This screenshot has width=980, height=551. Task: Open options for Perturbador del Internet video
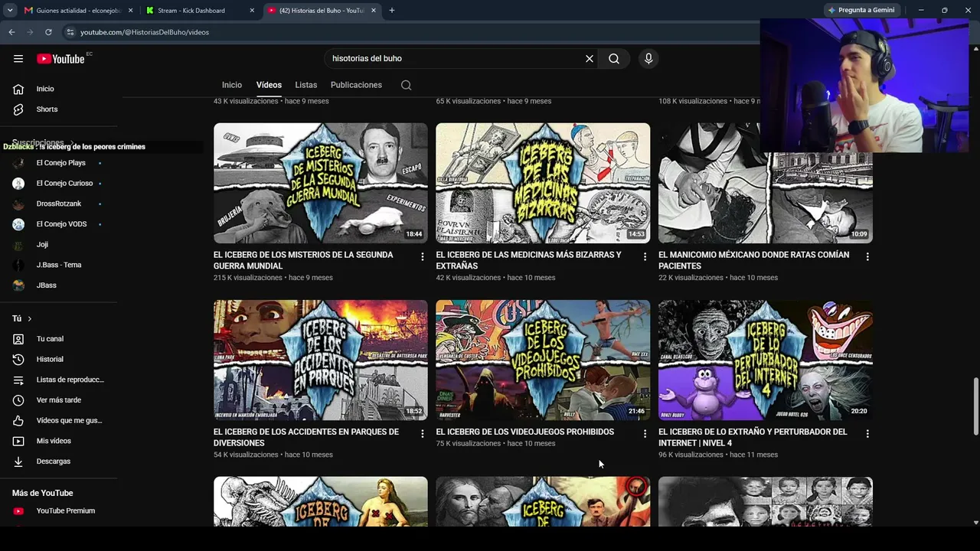(x=867, y=433)
